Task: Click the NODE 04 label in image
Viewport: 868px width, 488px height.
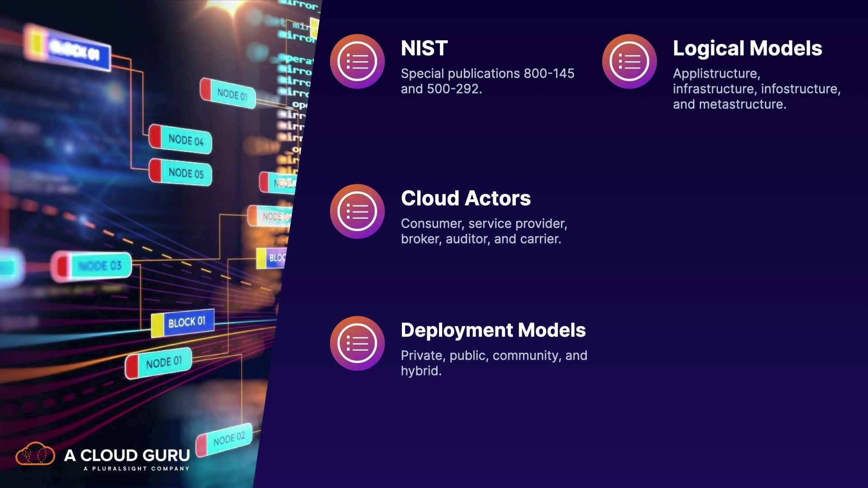Action: [x=185, y=140]
